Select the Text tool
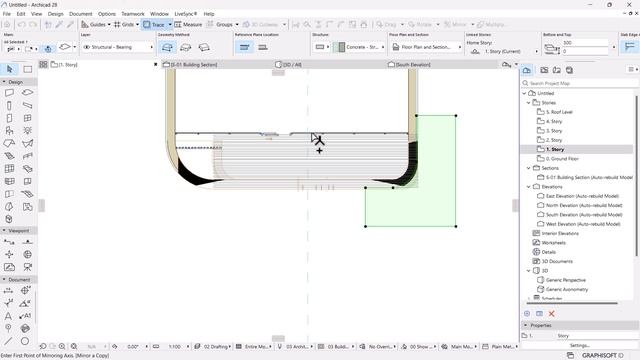The width and height of the screenshot is (640, 360). pos(8,316)
